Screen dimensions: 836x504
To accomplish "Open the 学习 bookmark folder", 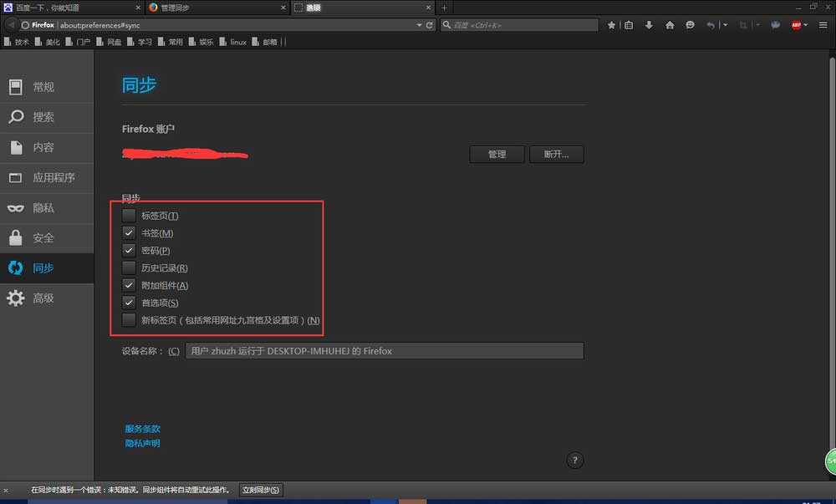I will [140, 42].
